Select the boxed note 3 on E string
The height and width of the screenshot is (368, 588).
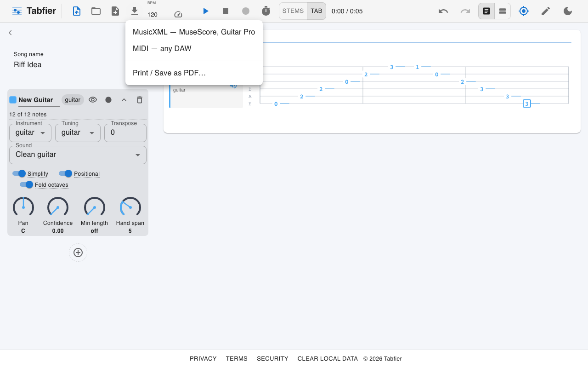pyautogui.click(x=527, y=104)
